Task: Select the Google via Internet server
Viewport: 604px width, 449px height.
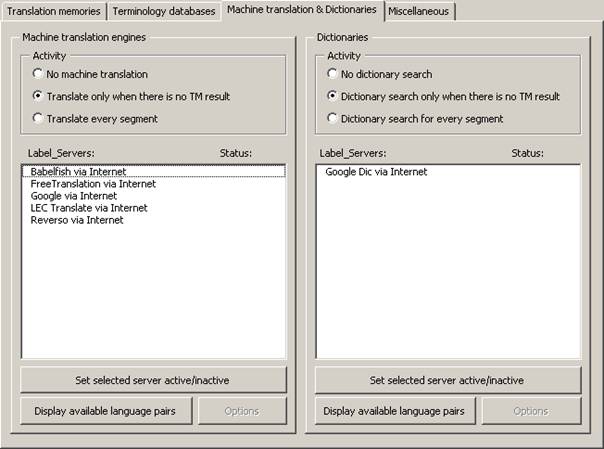Action: click(74, 196)
